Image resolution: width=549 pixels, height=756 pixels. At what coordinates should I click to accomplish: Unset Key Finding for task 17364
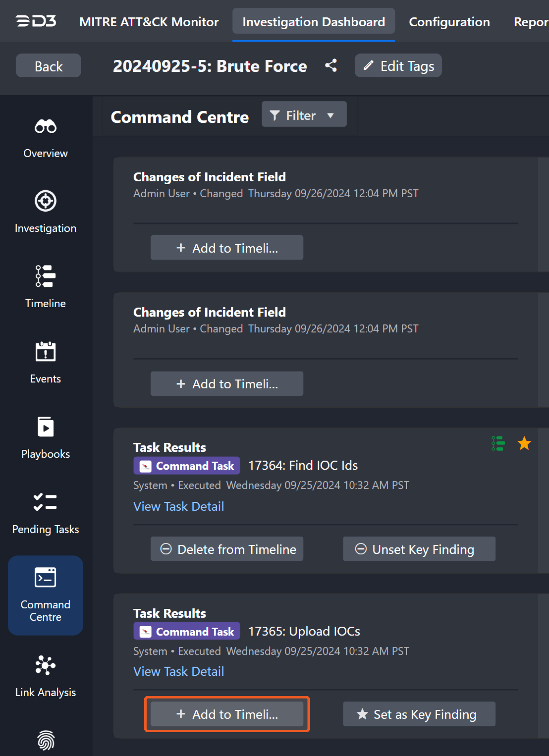tap(419, 549)
